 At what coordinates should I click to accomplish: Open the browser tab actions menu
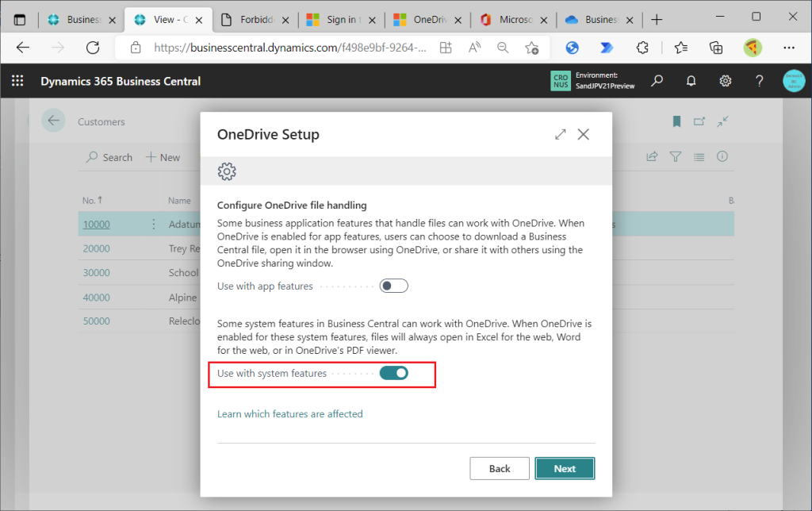click(20, 20)
